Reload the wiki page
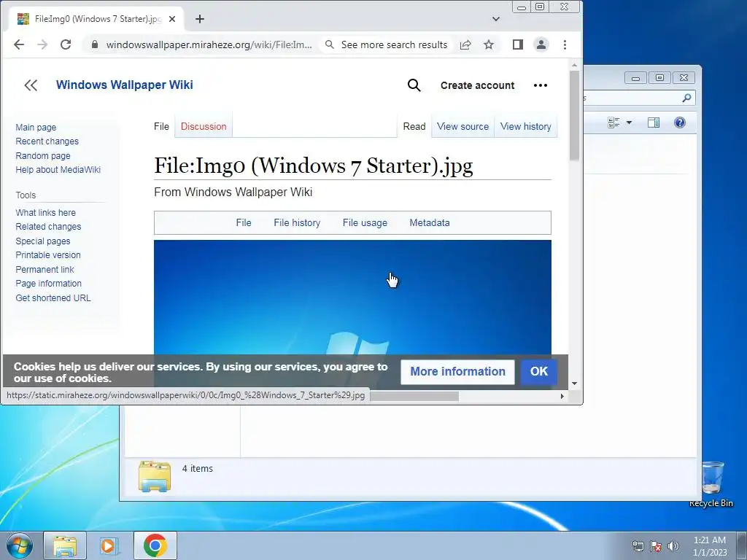This screenshot has width=747, height=560. (x=66, y=44)
